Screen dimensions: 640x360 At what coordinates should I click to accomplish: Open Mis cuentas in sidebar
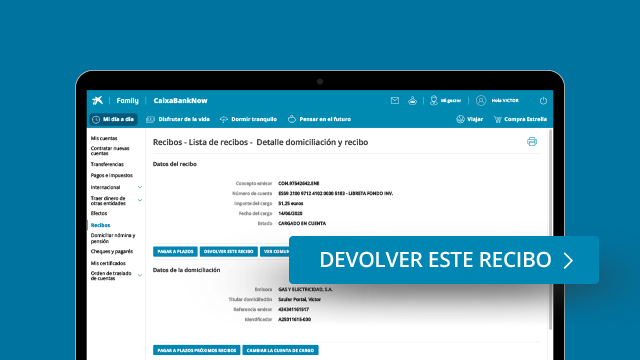click(x=104, y=138)
